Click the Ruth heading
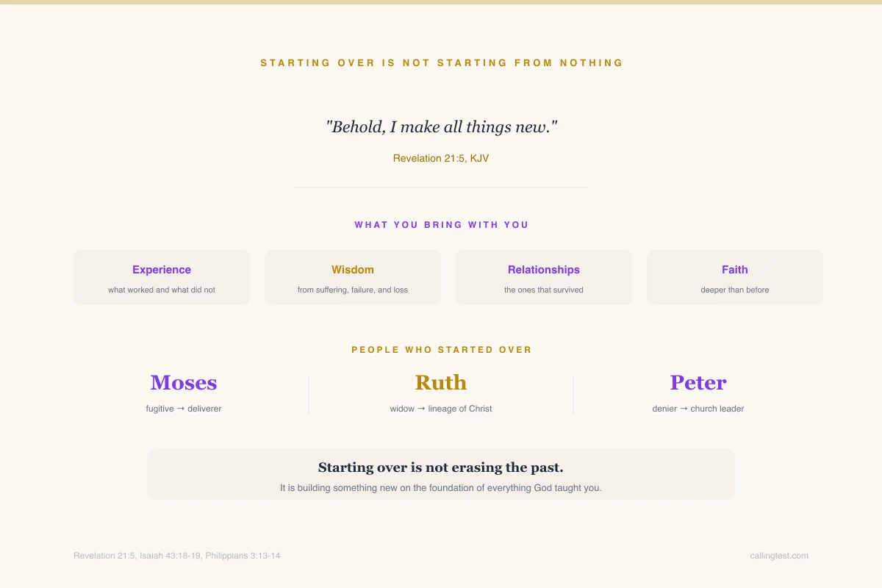Image resolution: width=882 pixels, height=588 pixels. tap(441, 383)
